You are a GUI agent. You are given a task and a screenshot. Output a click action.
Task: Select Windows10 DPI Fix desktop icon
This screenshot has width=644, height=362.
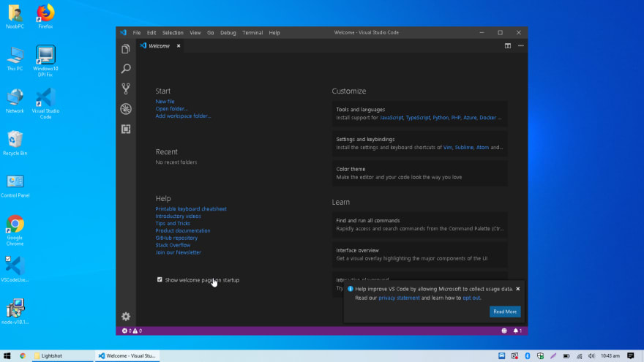tap(45, 61)
